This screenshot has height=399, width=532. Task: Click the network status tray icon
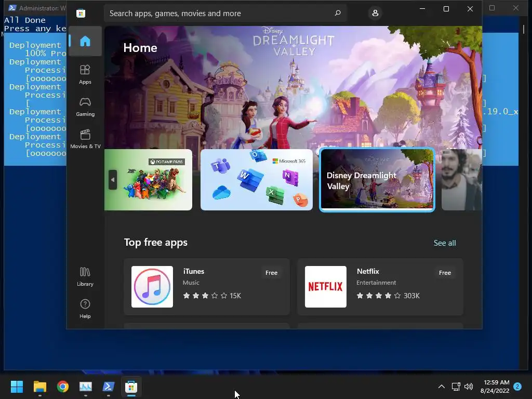pyautogui.click(x=456, y=387)
